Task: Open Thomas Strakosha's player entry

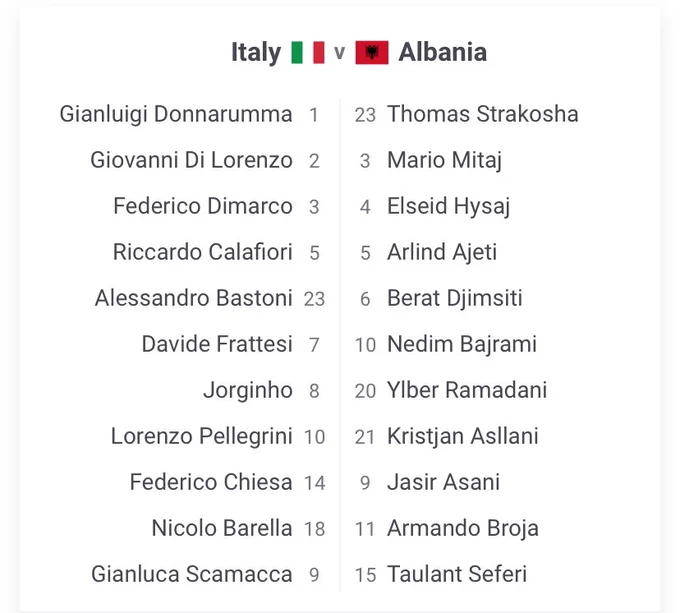Action: 483,114
